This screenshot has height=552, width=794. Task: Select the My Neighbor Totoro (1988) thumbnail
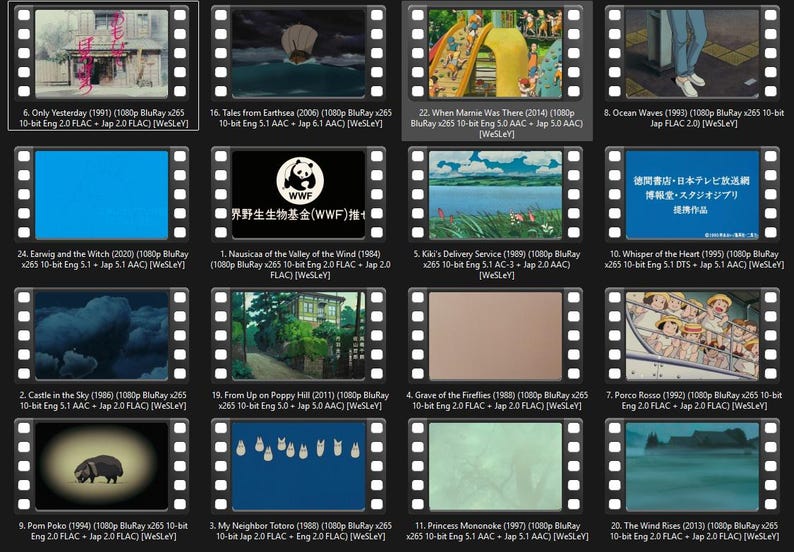298,466
